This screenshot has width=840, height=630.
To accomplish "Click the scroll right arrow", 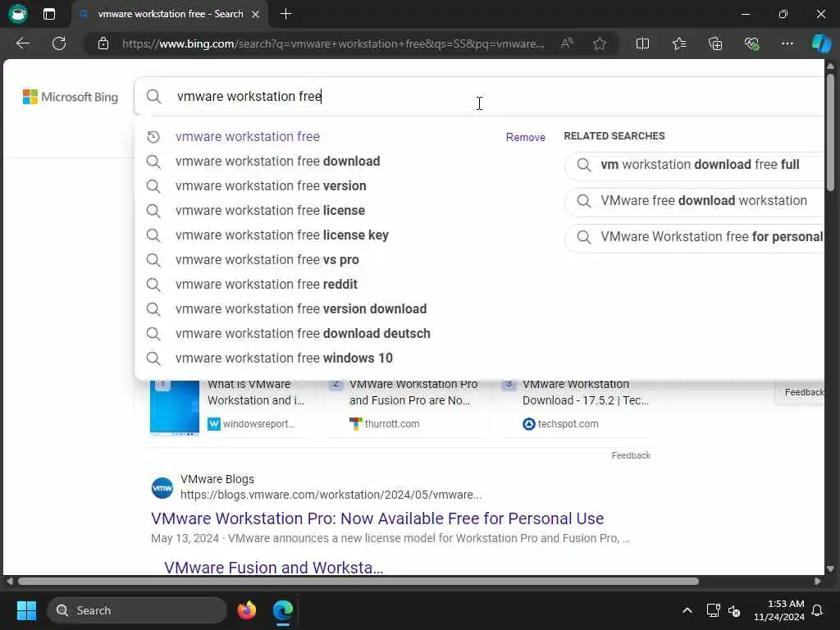I will click(817, 582).
